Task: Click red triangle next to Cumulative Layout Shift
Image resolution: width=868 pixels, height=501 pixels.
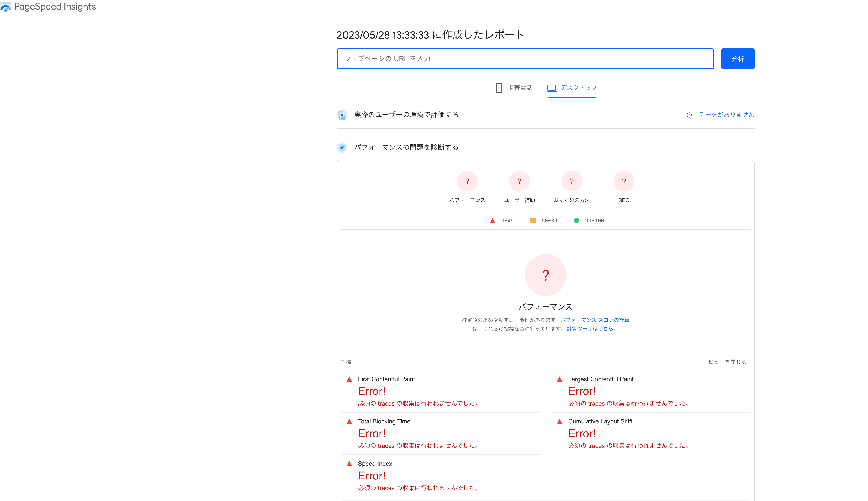Action: click(x=560, y=421)
